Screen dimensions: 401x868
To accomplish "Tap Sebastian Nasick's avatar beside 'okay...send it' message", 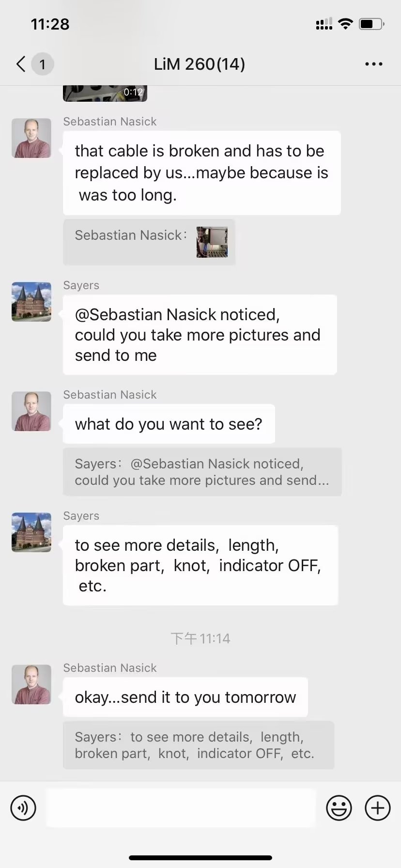I will [x=31, y=684].
